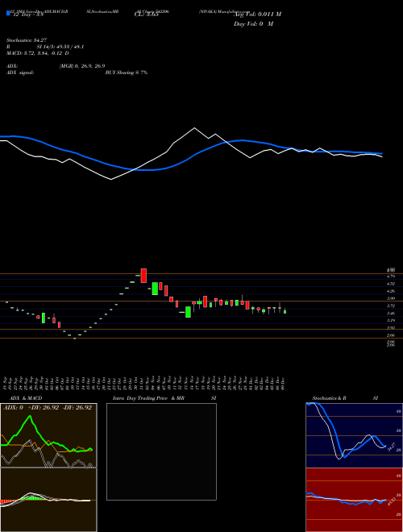Click the 3.72 price axis label
Screen dimensions: 403x532
(x=391, y=306)
